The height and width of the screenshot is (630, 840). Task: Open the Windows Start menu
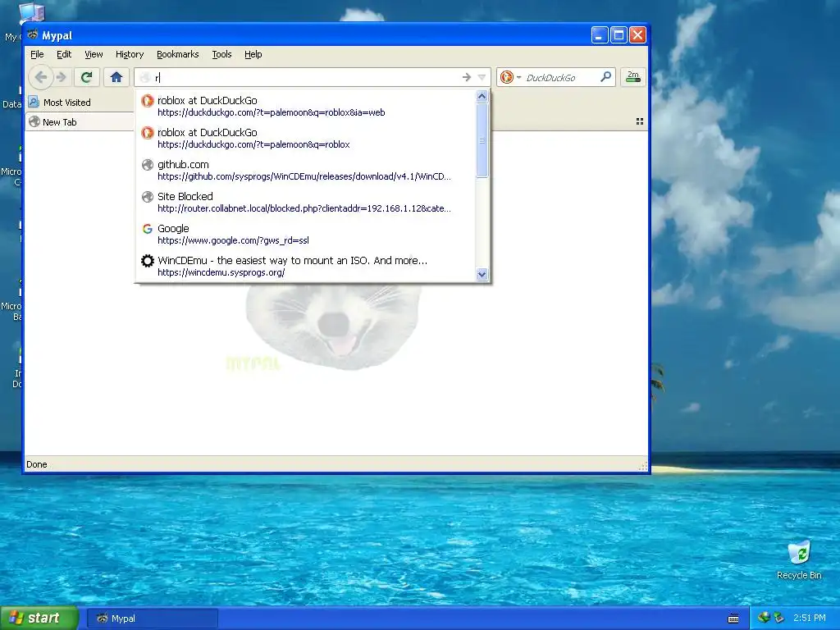pos(39,618)
